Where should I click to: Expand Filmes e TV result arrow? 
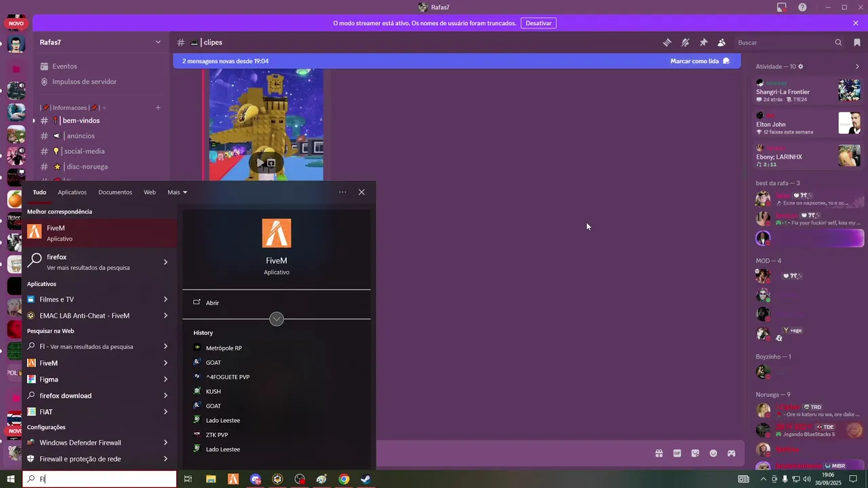[x=165, y=299]
